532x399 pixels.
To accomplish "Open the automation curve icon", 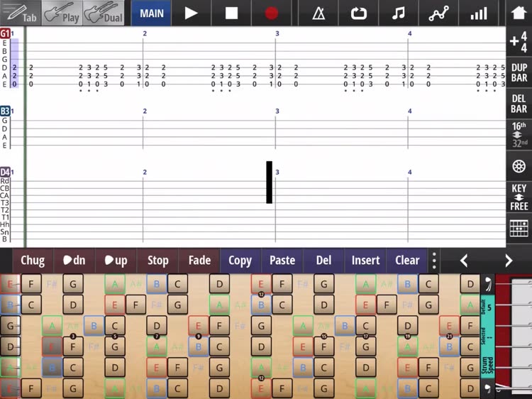I will click(438, 13).
